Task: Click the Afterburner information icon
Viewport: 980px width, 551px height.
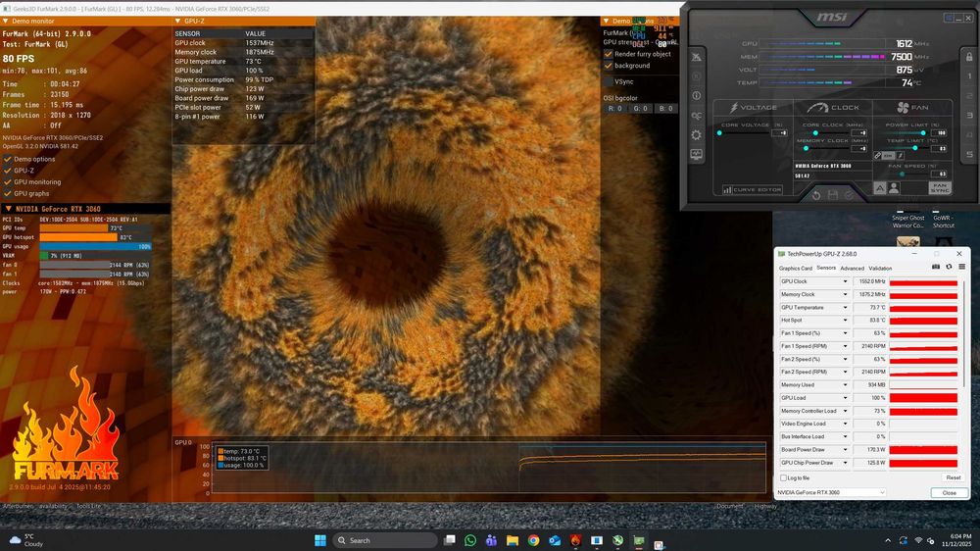Action: point(697,95)
